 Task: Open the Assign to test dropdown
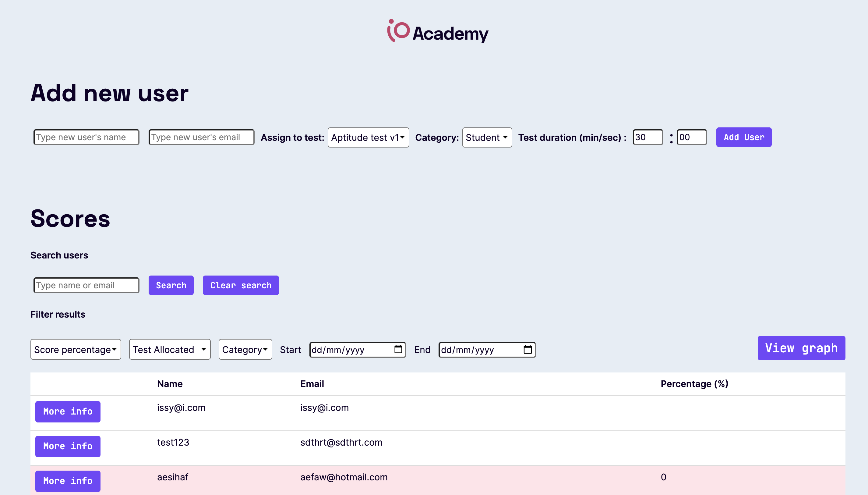tap(368, 137)
